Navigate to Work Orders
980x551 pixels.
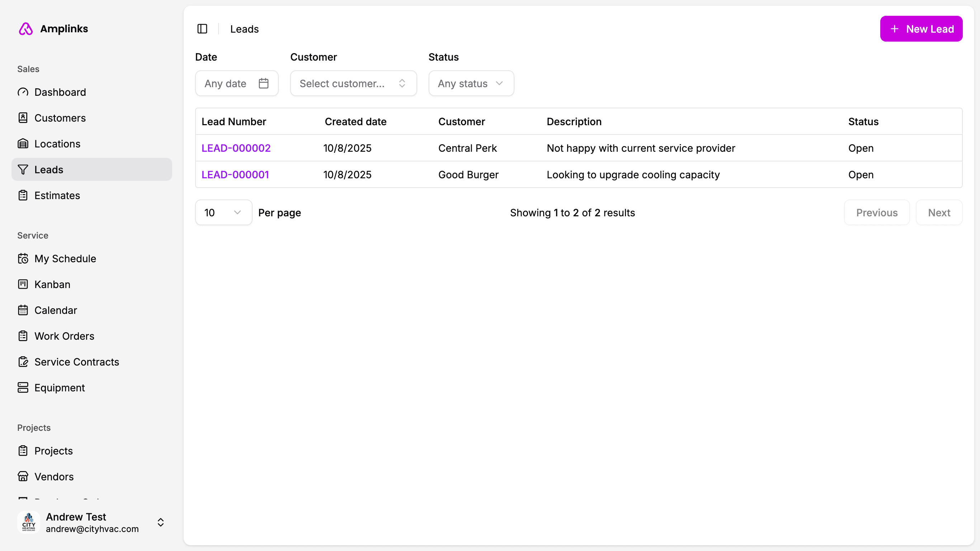click(64, 336)
